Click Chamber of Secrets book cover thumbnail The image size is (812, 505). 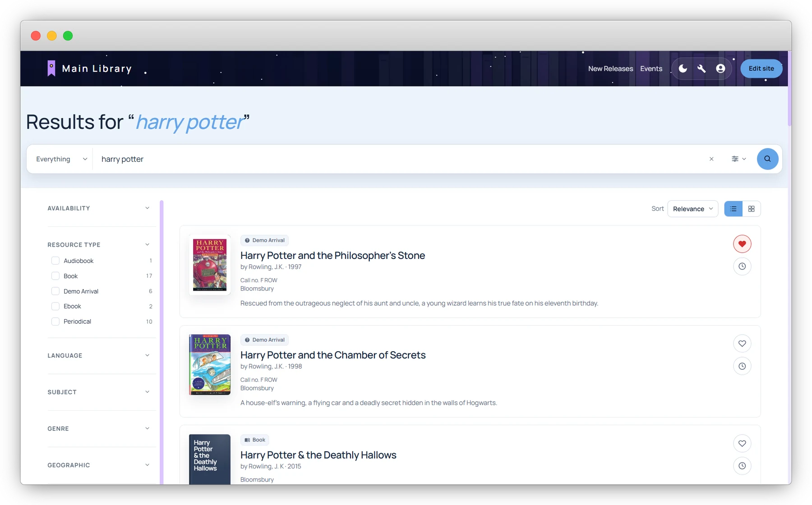click(x=210, y=365)
